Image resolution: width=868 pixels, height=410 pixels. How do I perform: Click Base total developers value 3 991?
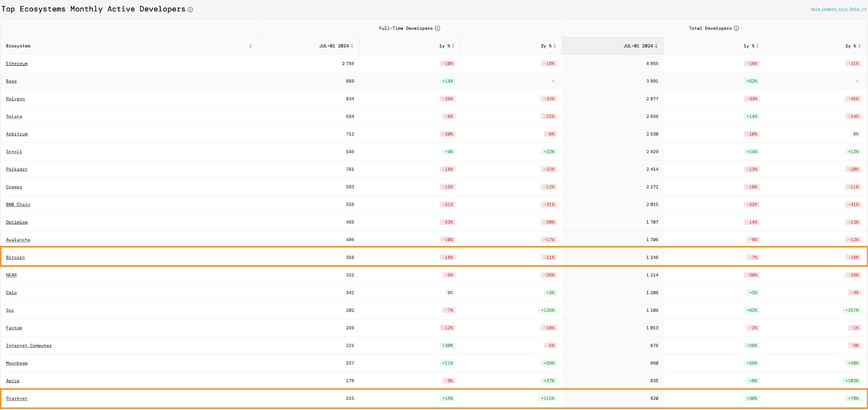pos(652,81)
